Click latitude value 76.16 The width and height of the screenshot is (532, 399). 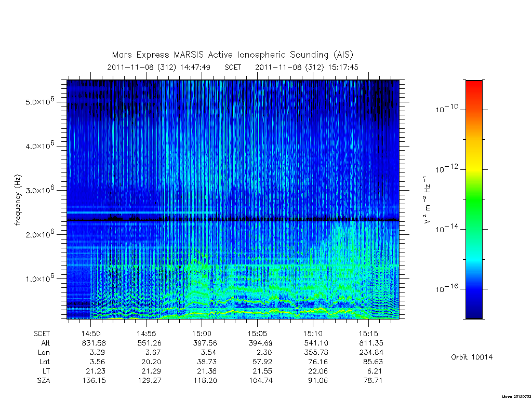pos(318,362)
